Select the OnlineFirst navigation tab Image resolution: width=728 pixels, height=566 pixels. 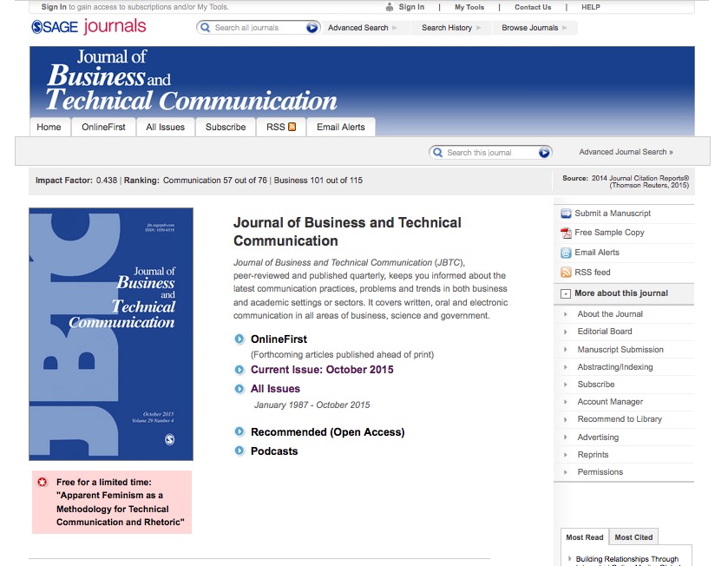[103, 127]
